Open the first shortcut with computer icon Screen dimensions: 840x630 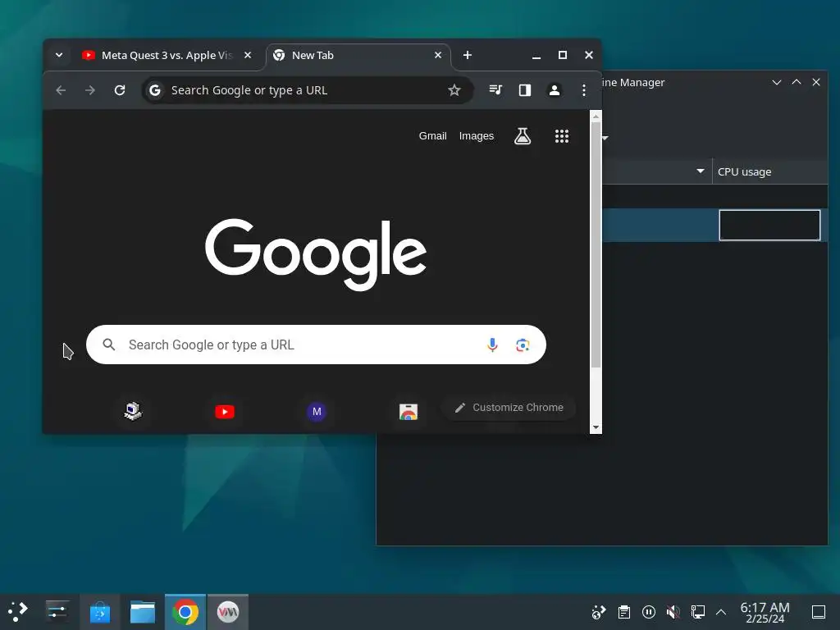click(132, 412)
